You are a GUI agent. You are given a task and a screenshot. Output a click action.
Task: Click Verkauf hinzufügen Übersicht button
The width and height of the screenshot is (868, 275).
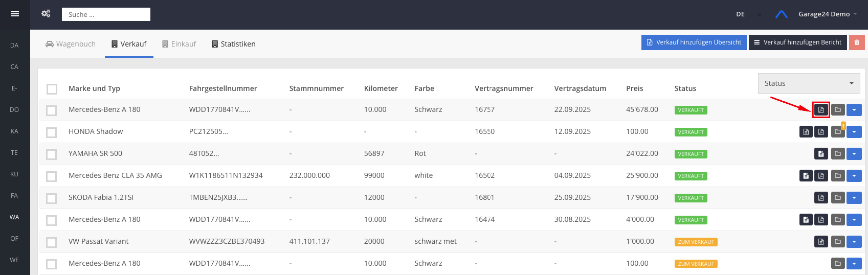pyautogui.click(x=694, y=42)
